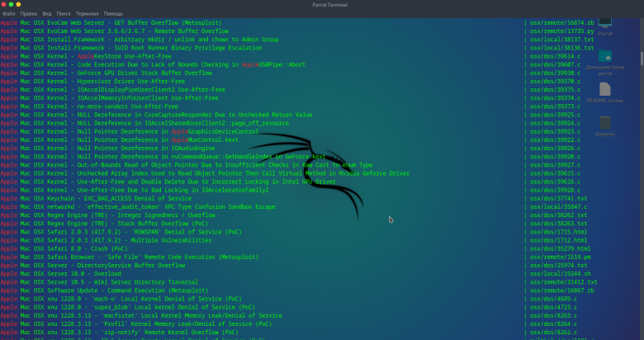
Task: Click the path osx/local/19244.sh
Action: click(x=561, y=273)
